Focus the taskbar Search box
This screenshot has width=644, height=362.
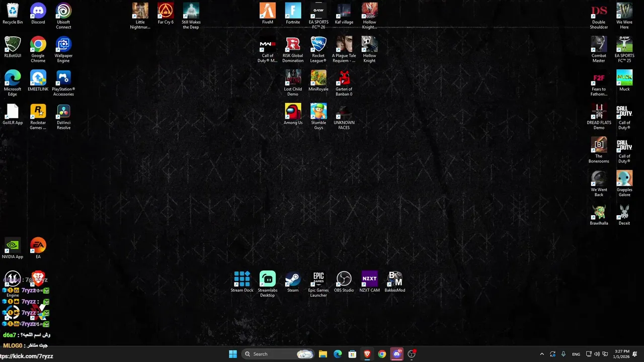(x=278, y=354)
